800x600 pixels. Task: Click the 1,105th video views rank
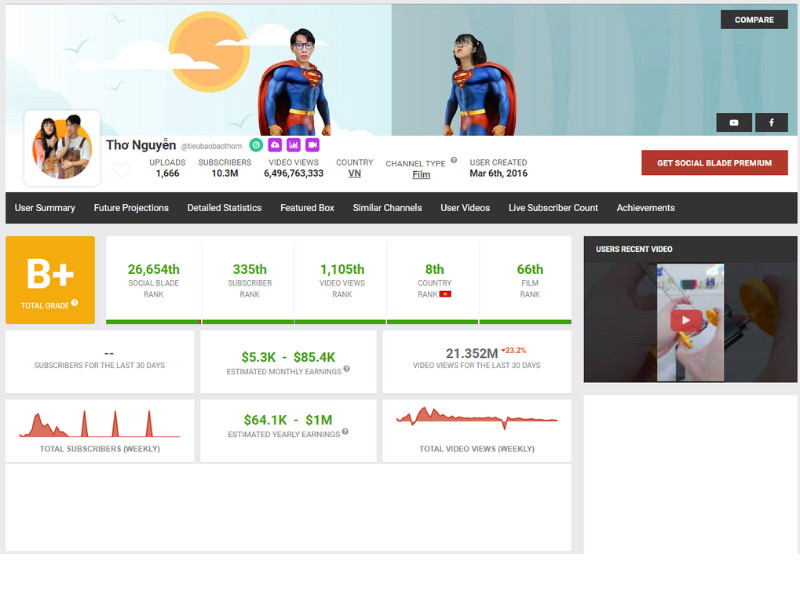tap(342, 269)
